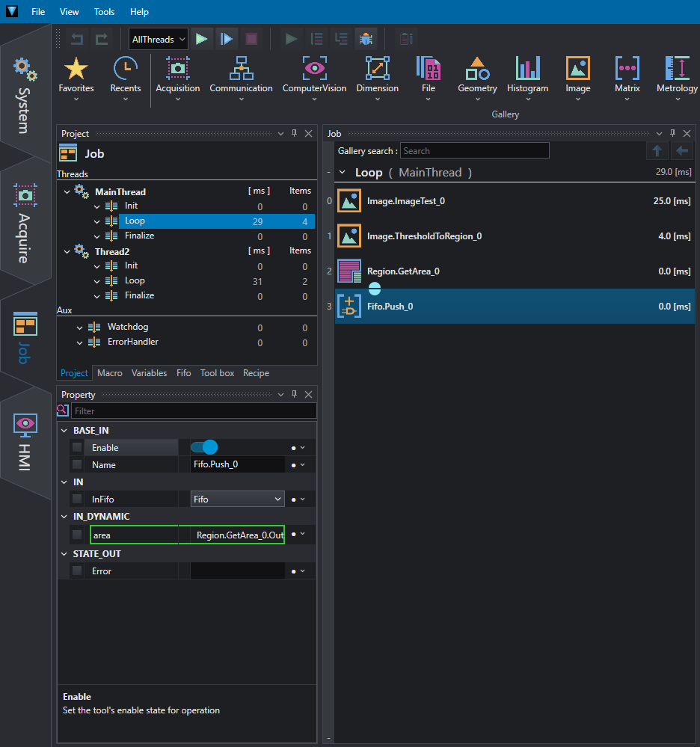Click the Gallery search input field
Screen dimensions: 700x747
[x=475, y=151]
